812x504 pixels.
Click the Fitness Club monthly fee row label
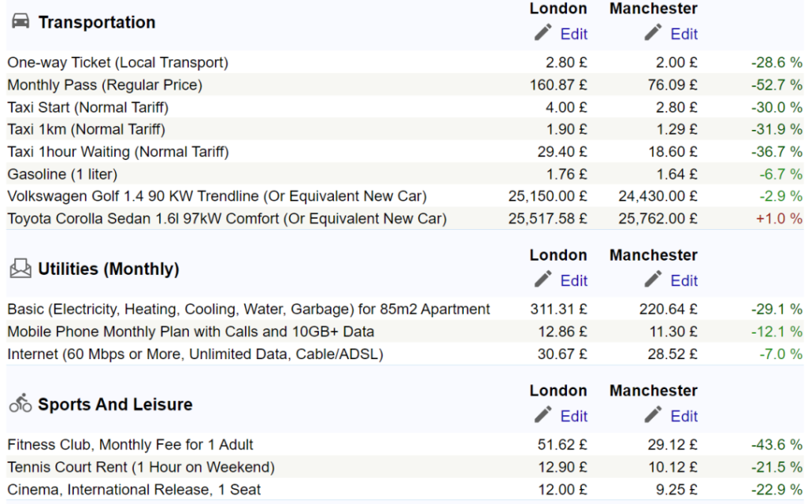130,445
